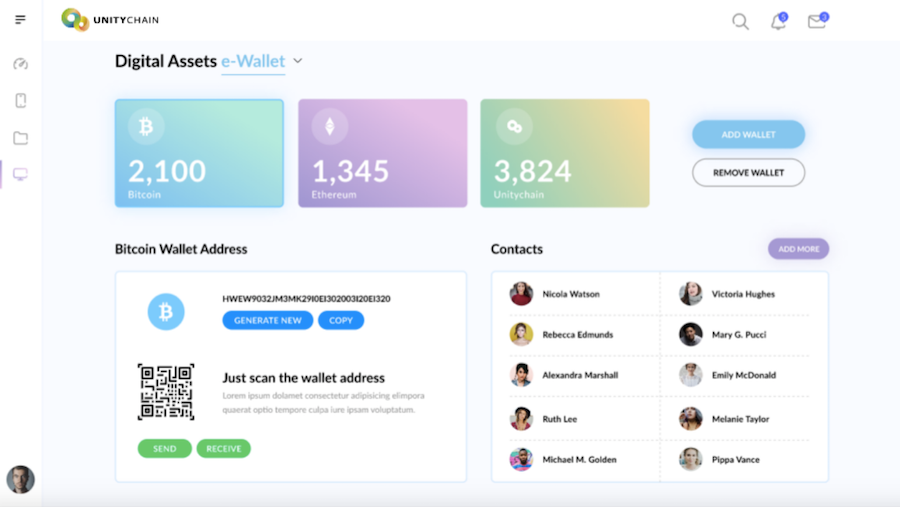
Task: Open Victoria Hughes' avatar
Action: click(x=690, y=293)
